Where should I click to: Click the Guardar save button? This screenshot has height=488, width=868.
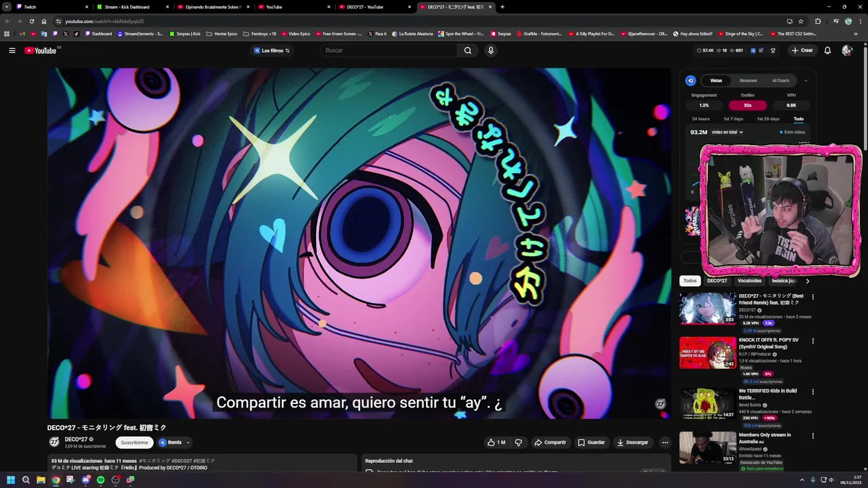coord(591,443)
